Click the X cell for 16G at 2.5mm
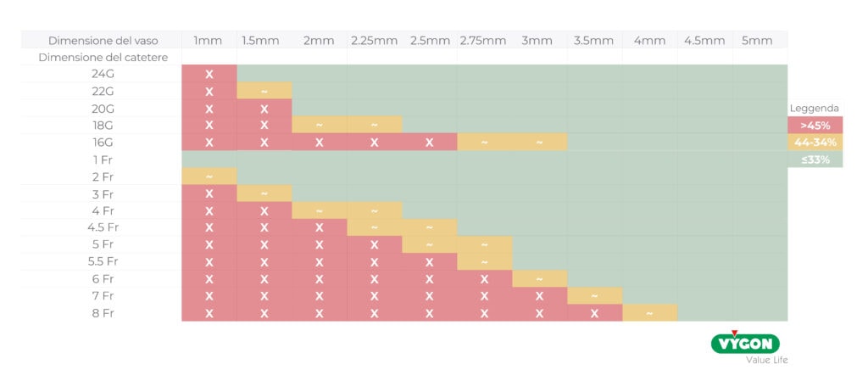 click(429, 143)
